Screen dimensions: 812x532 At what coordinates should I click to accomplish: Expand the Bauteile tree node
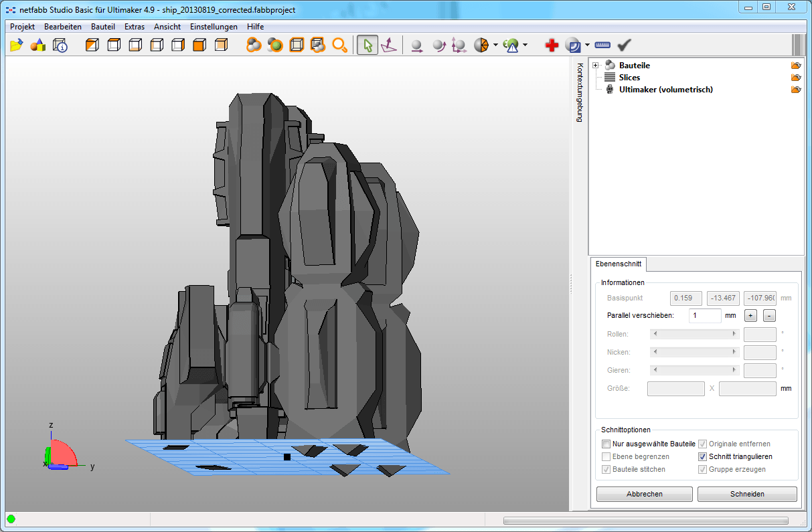tap(596, 65)
